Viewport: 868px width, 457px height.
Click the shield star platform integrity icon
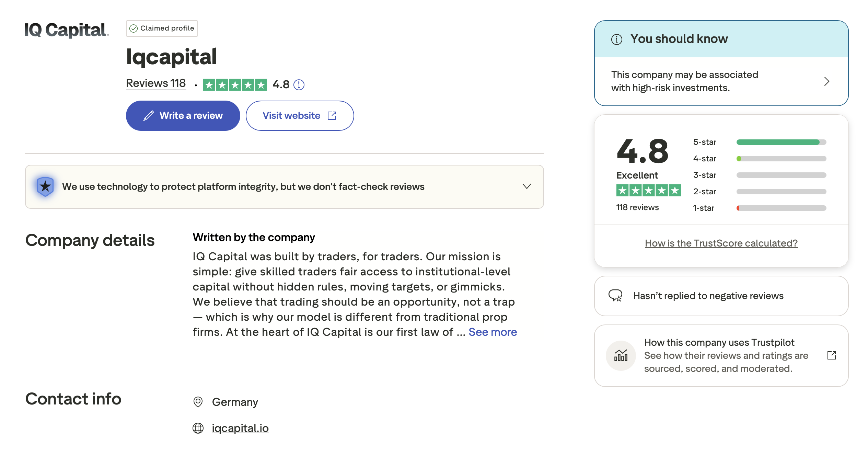pyautogui.click(x=45, y=186)
